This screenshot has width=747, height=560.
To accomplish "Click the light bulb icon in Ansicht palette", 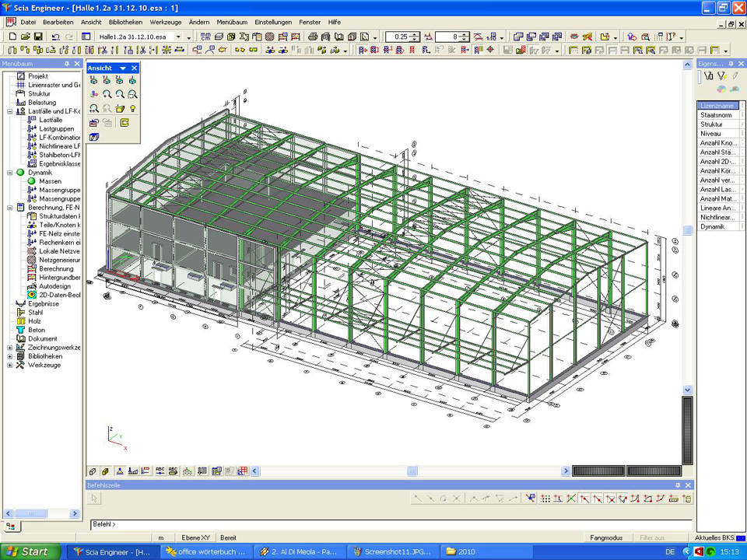I will [133, 109].
